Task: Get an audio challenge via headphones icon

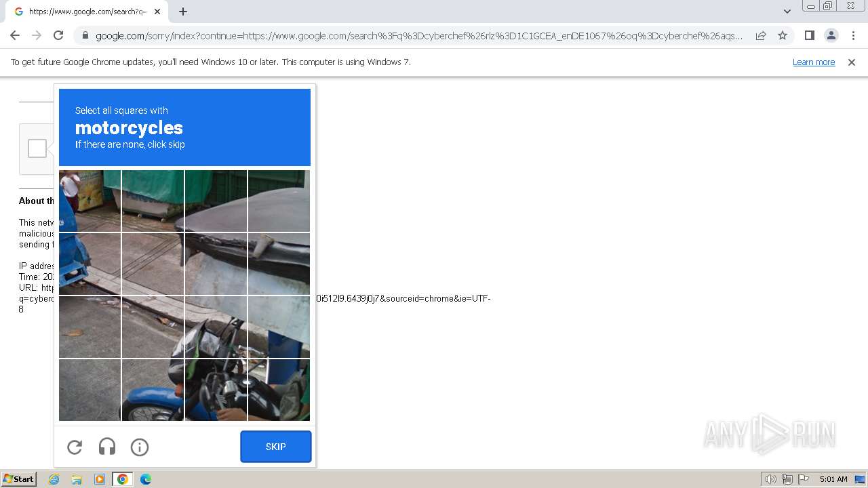Action: coord(107,447)
